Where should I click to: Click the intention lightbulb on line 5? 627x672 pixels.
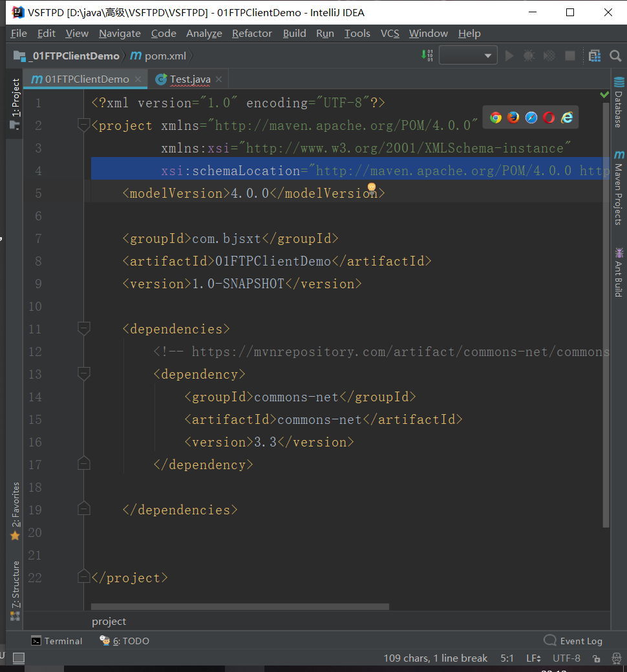(x=372, y=187)
